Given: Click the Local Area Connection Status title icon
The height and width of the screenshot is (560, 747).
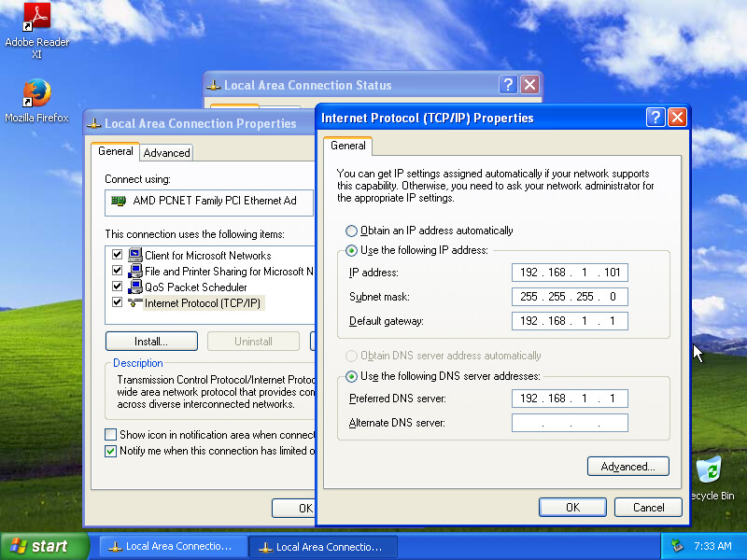Looking at the screenshot, I should coord(214,86).
